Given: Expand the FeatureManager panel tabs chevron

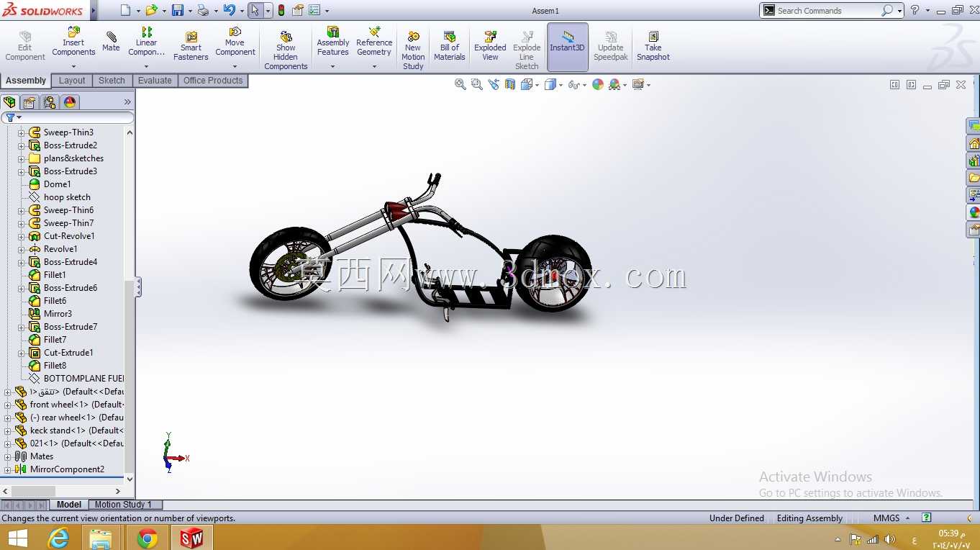Looking at the screenshot, I should click(x=128, y=102).
